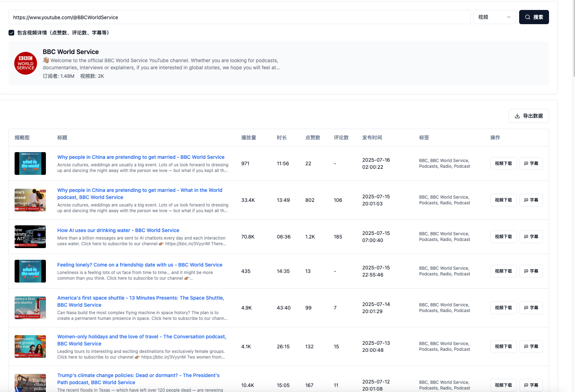Image resolution: width=575 pixels, height=392 pixels.
Task: Click 导出数据 to export the data
Action: click(x=529, y=116)
